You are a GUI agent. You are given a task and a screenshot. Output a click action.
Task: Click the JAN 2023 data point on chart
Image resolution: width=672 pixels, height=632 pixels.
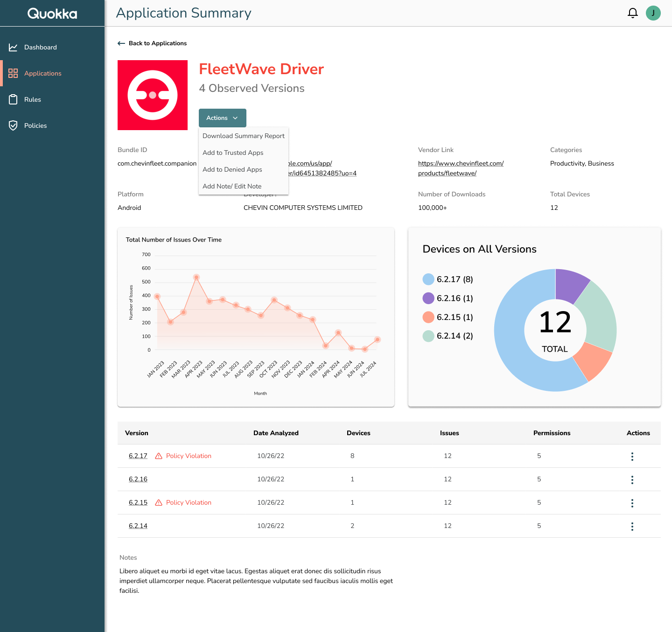(157, 296)
